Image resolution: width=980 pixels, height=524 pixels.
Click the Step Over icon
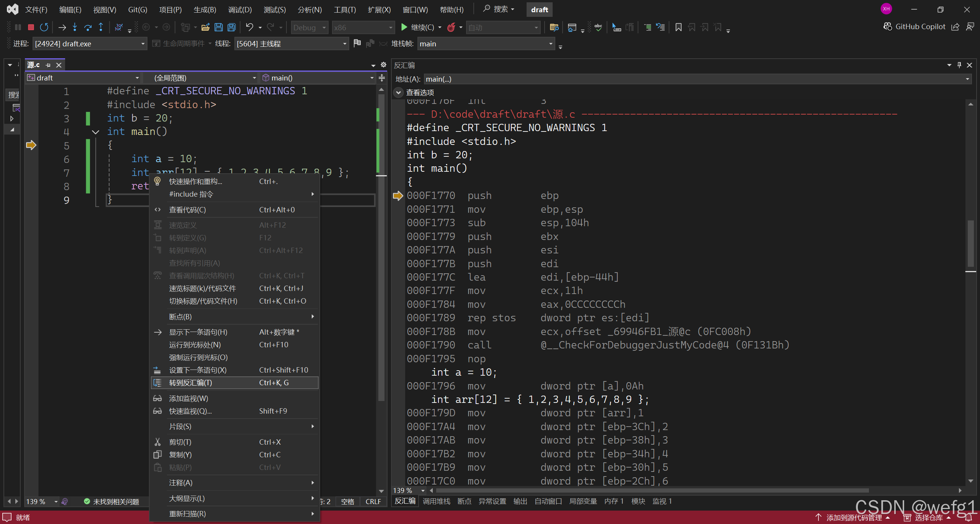click(x=88, y=27)
